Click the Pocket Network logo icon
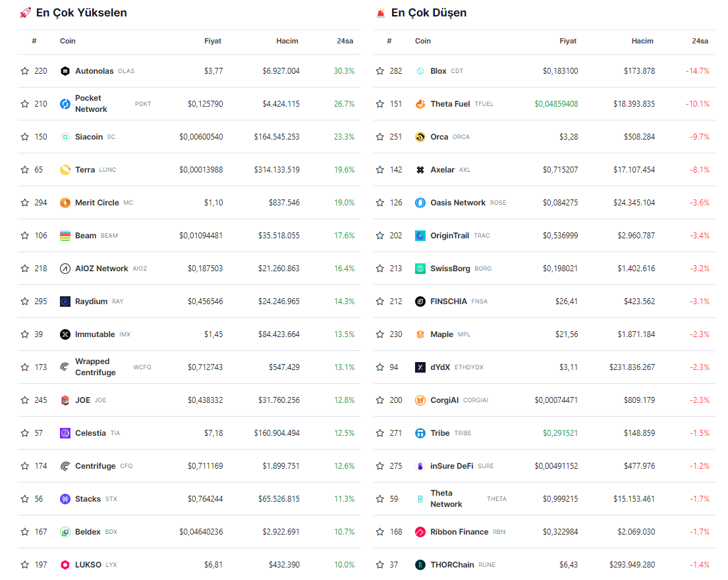This screenshot has height=580, width=728. (65, 104)
